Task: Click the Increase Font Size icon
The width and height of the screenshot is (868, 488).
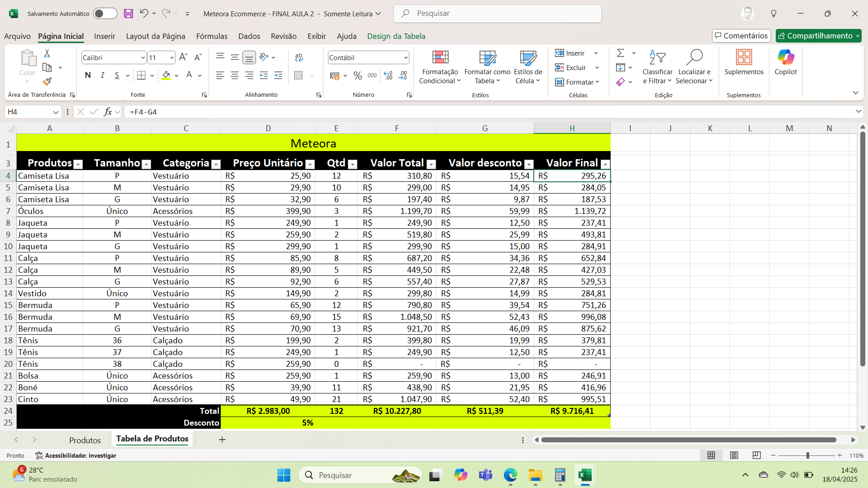Action: (183, 57)
